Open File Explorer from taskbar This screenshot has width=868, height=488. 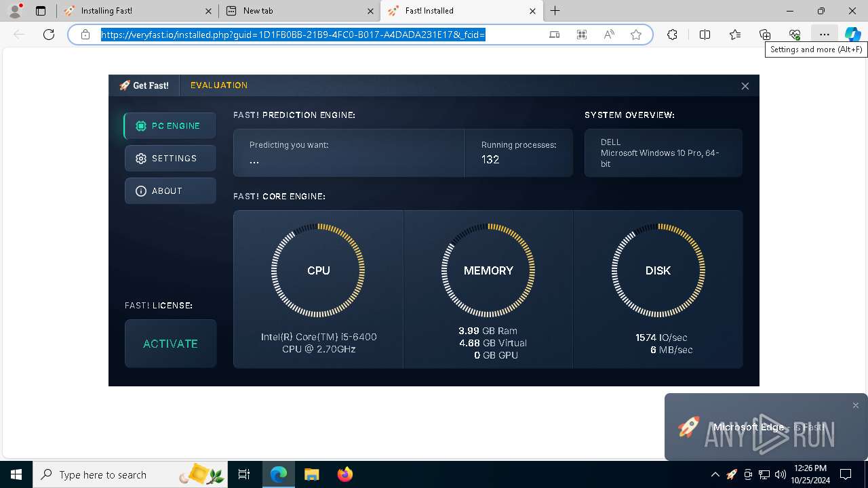(x=311, y=474)
